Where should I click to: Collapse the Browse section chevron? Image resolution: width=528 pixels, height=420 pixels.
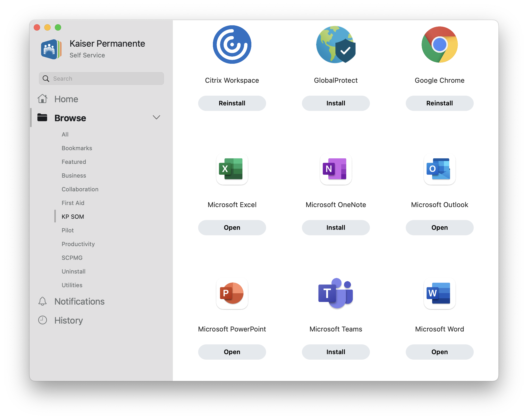(156, 118)
